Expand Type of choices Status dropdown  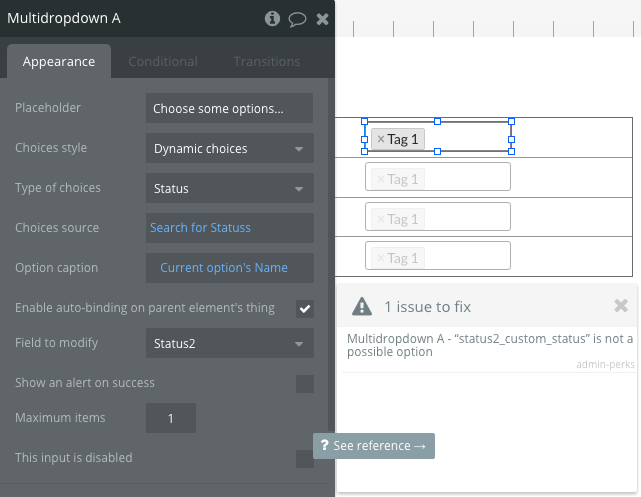coord(229,188)
